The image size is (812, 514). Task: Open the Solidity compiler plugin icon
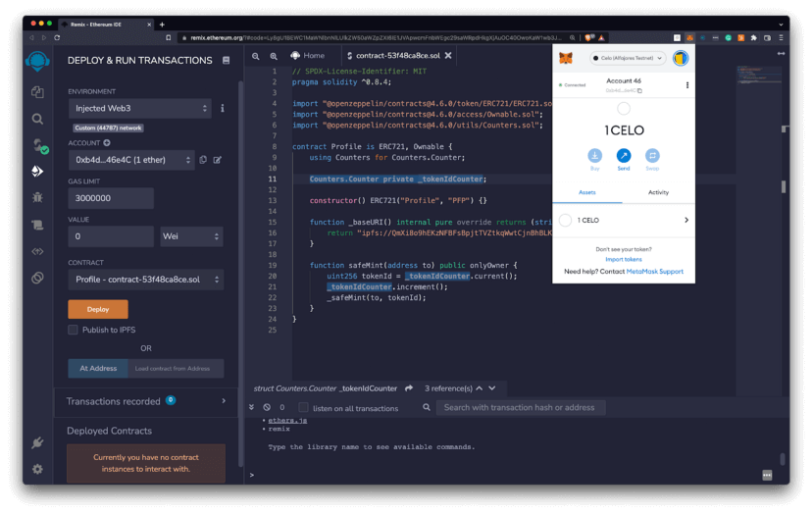tap(37, 145)
